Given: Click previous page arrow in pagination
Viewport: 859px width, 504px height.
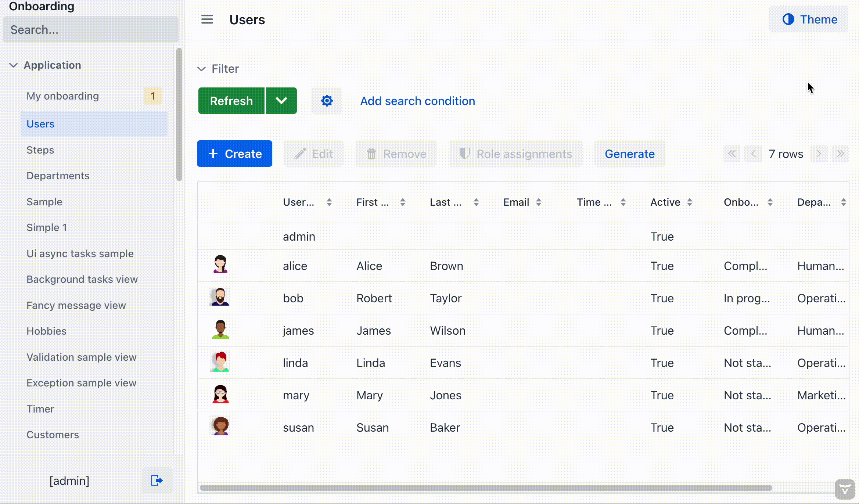Looking at the screenshot, I should (753, 154).
